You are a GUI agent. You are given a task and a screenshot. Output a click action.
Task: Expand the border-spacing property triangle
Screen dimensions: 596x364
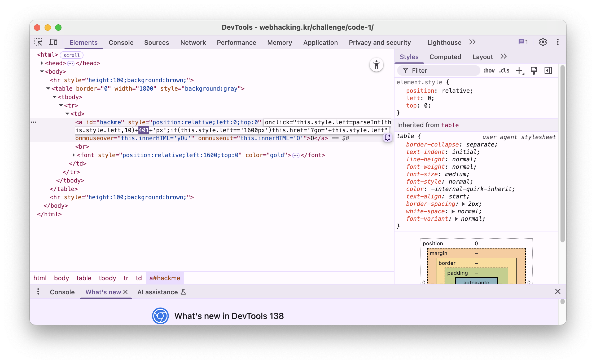(x=463, y=204)
